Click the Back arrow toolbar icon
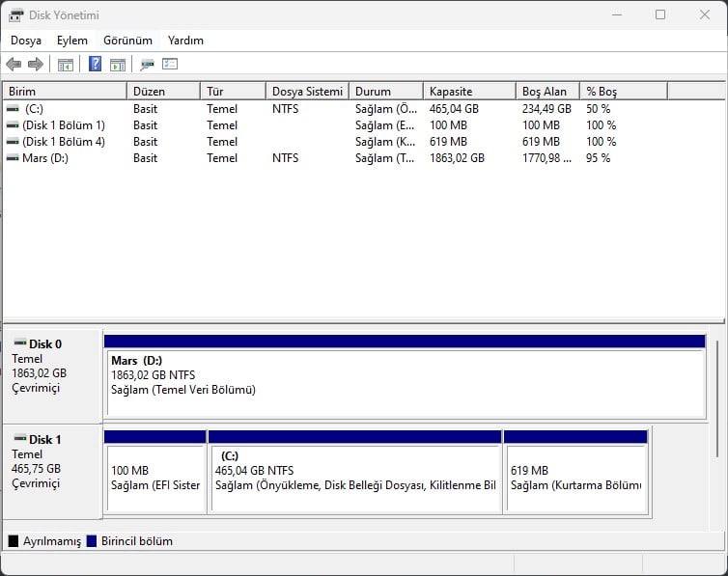This screenshot has width=728, height=576. coord(14,64)
